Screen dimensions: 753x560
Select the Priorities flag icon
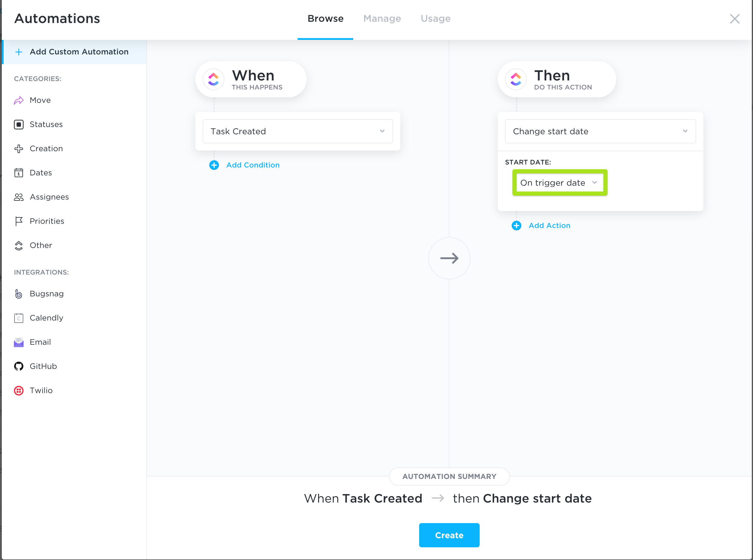tap(19, 221)
